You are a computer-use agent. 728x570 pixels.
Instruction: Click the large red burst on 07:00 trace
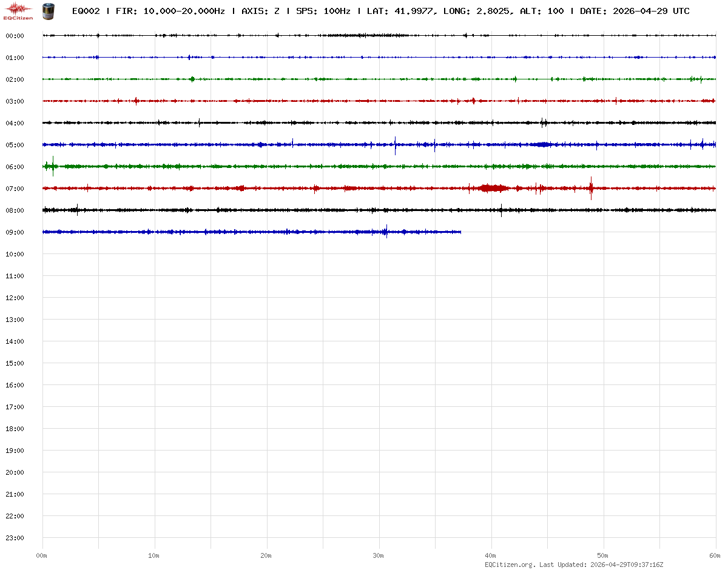point(493,188)
